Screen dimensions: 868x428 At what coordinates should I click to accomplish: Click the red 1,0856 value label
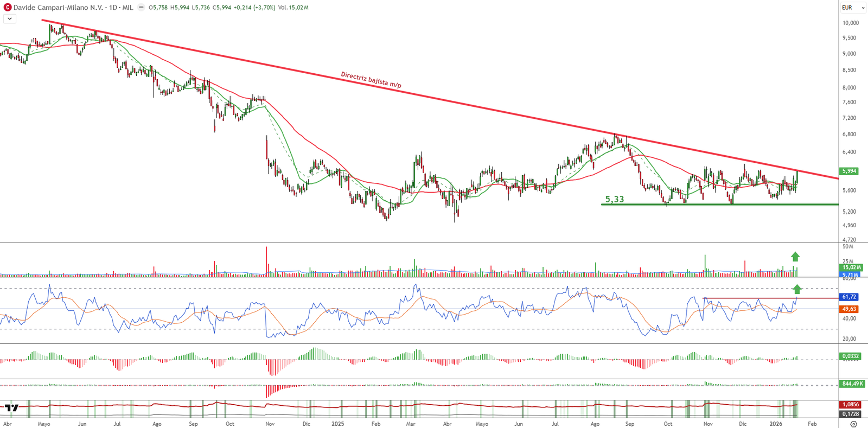click(850, 404)
